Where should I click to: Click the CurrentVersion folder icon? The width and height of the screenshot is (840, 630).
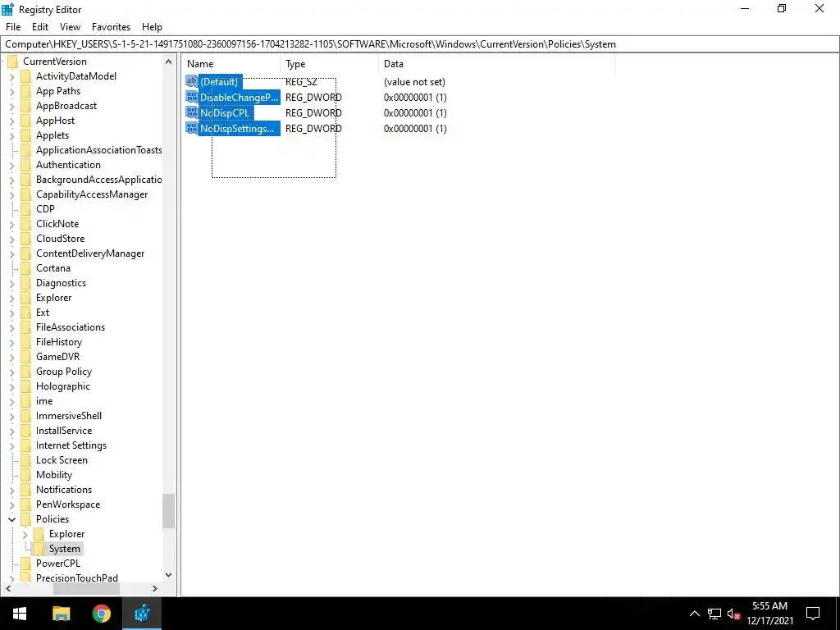pyautogui.click(x=13, y=61)
